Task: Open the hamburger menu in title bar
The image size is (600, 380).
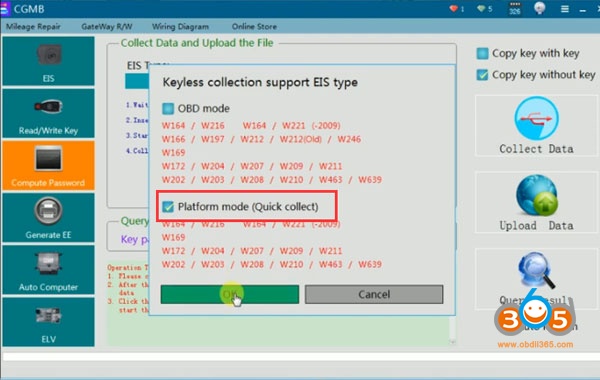Action: tap(565, 9)
